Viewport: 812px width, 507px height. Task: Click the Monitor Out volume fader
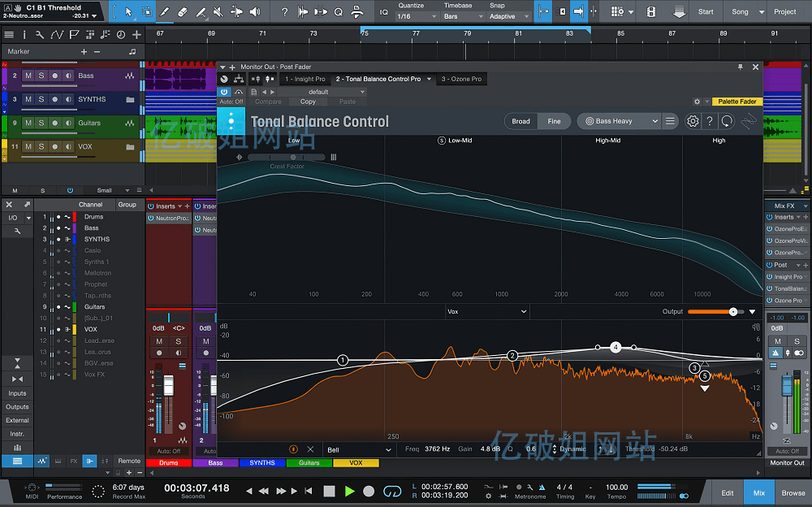tap(787, 386)
